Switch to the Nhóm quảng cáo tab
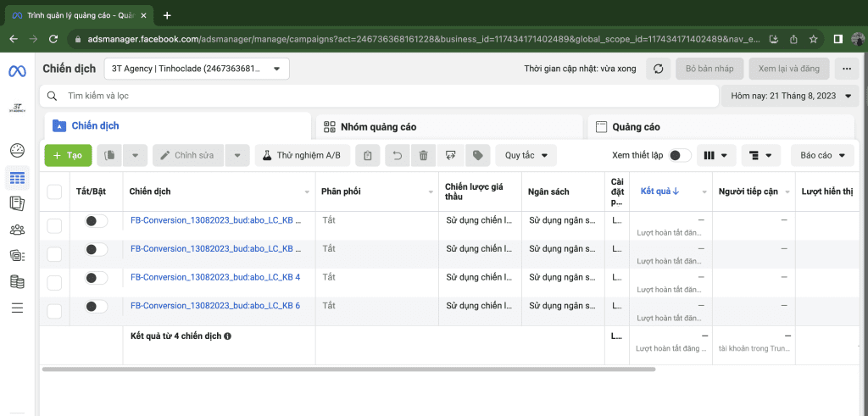Image resolution: width=868 pixels, height=416 pixels. (449, 127)
